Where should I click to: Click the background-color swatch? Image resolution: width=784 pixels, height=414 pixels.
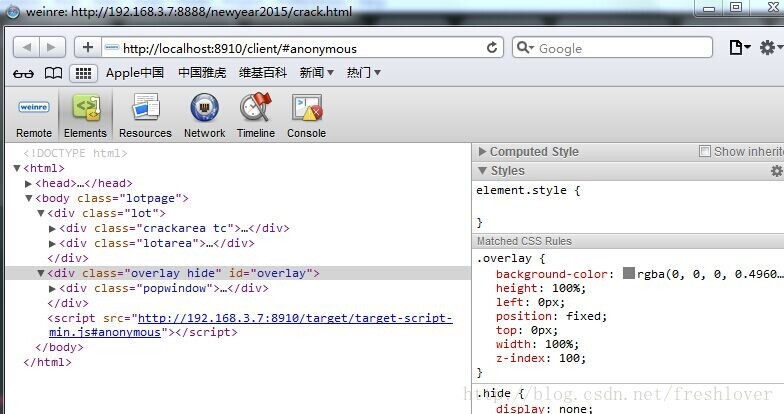click(x=629, y=273)
